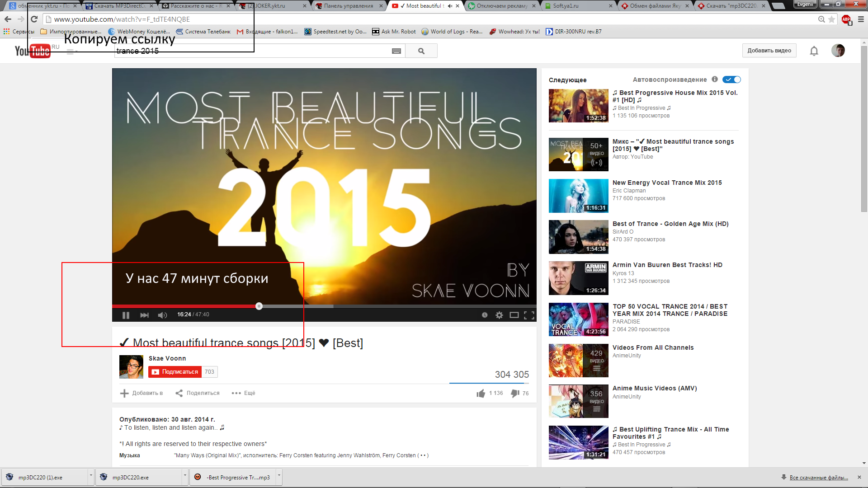Open the mp3DC220.exe downloaded file
The width and height of the screenshot is (868, 488).
point(140,477)
